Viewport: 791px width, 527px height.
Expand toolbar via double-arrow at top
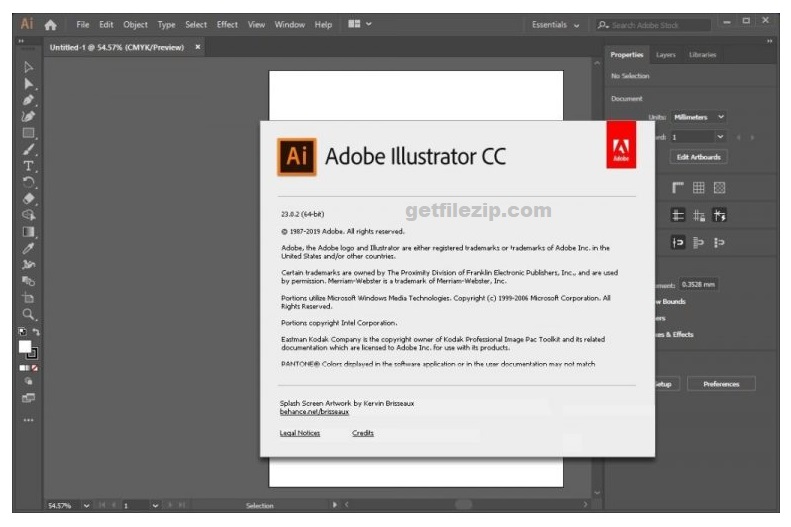tap(21, 41)
